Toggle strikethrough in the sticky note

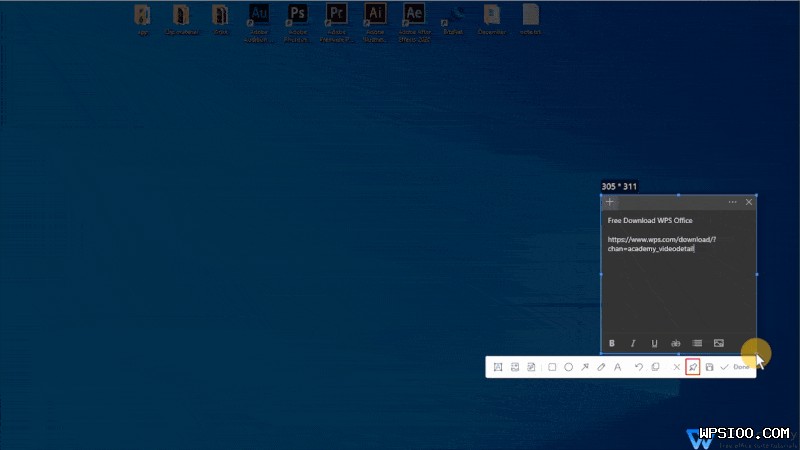tap(676, 343)
